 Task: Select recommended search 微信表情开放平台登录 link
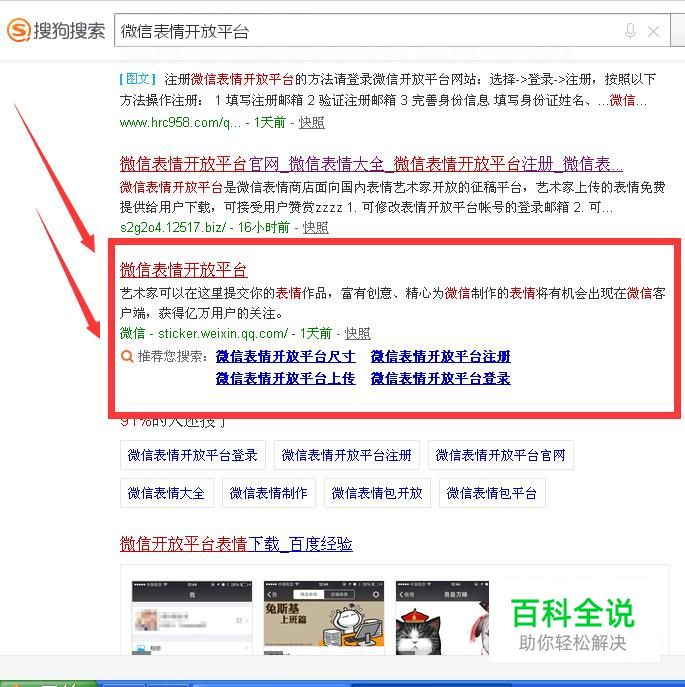440,378
